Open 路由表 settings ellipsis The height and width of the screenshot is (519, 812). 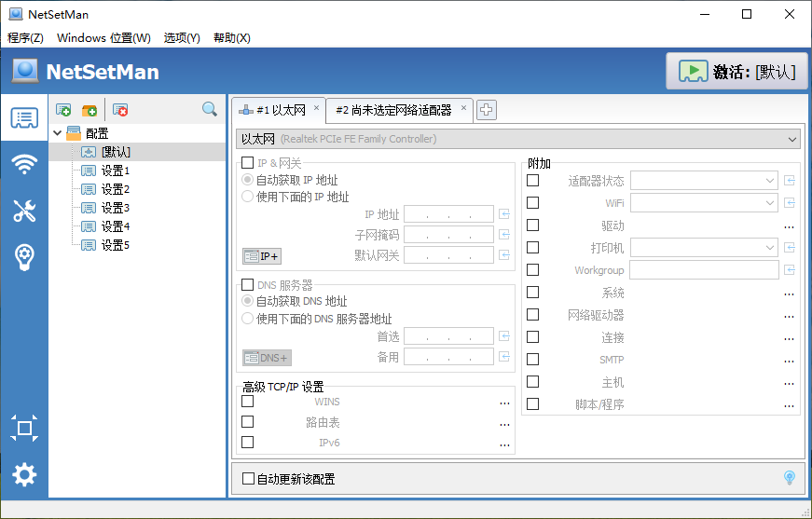coord(505,424)
